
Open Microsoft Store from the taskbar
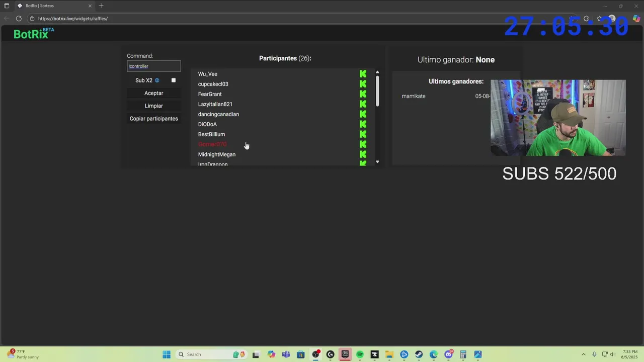pyautogui.click(x=301, y=354)
